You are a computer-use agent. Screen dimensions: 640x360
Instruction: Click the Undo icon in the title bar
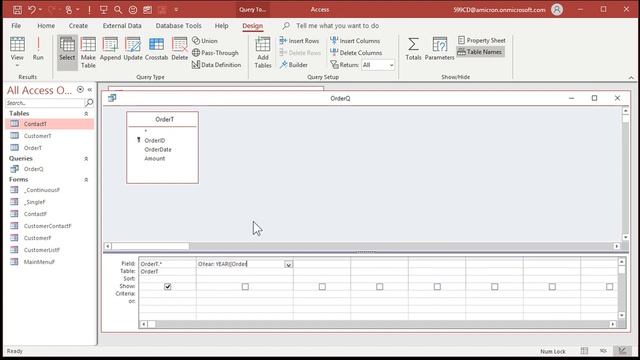[31, 9]
